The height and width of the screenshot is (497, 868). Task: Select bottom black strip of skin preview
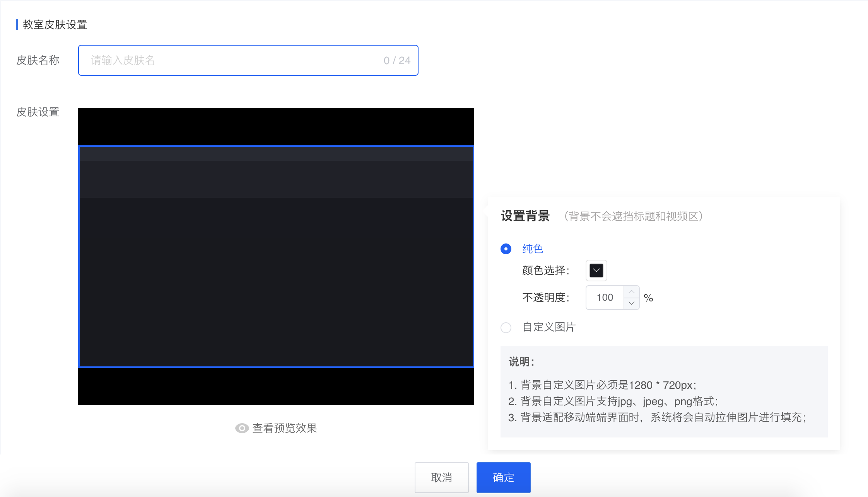pos(276,386)
